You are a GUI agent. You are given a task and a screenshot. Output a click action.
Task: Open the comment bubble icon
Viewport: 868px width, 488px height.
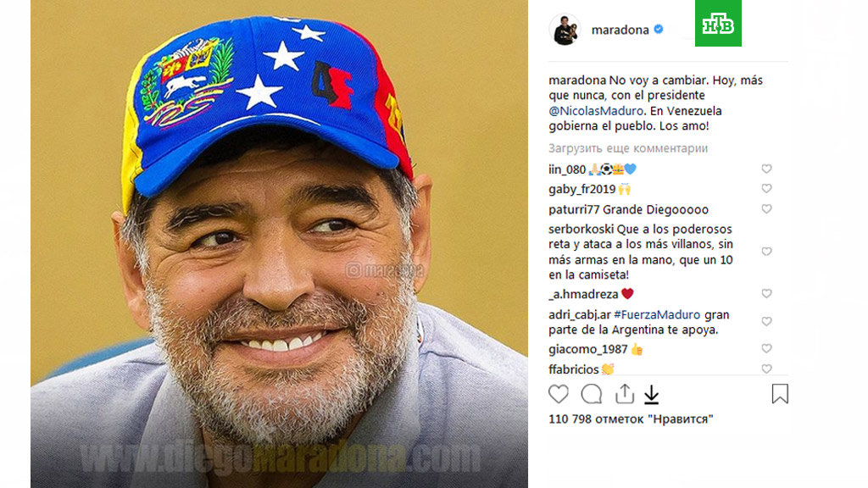[591, 394]
